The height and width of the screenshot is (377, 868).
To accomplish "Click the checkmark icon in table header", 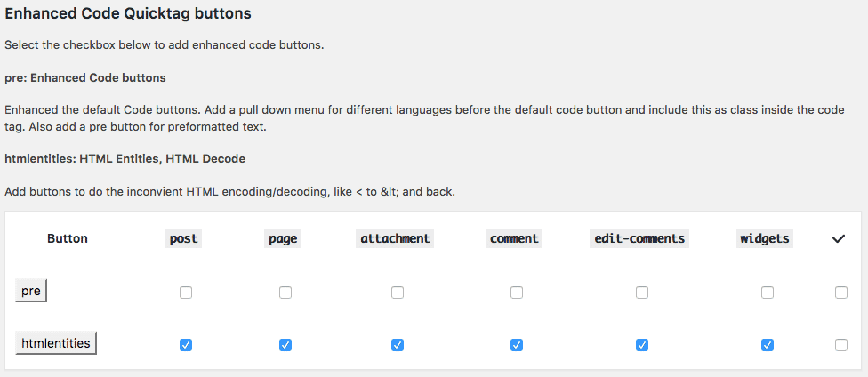I will (838, 238).
